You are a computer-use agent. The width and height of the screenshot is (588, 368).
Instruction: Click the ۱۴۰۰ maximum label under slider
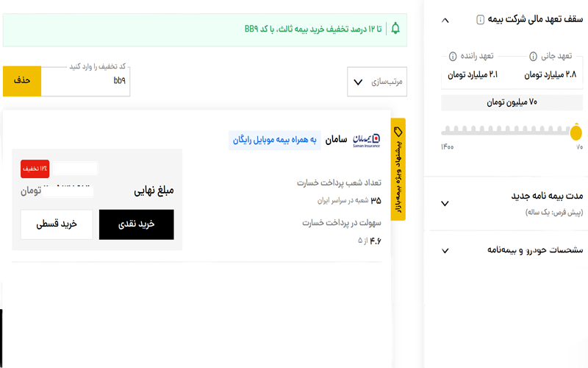[448, 146]
